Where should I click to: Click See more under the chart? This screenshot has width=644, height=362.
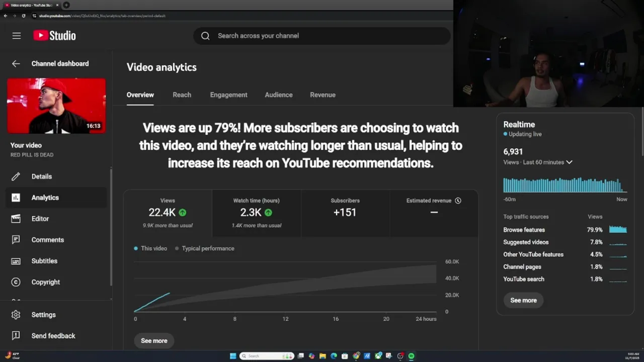[x=154, y=340]
